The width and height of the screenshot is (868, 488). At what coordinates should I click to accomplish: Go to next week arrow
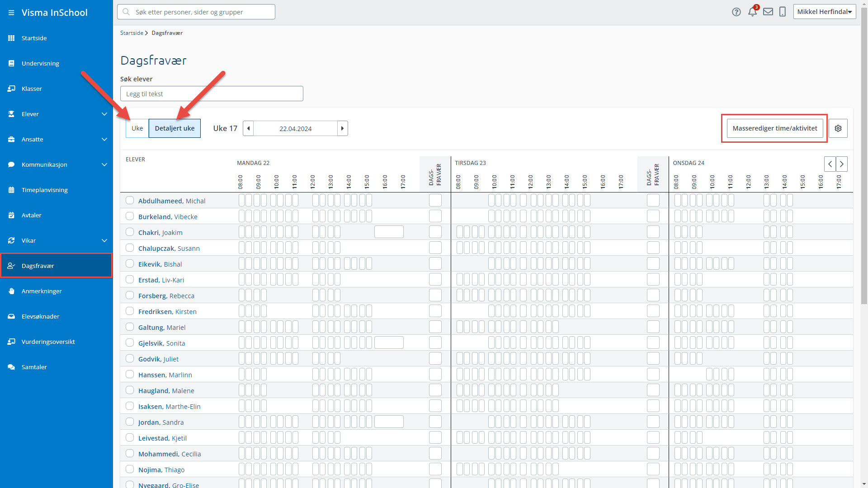click(343, 128)
